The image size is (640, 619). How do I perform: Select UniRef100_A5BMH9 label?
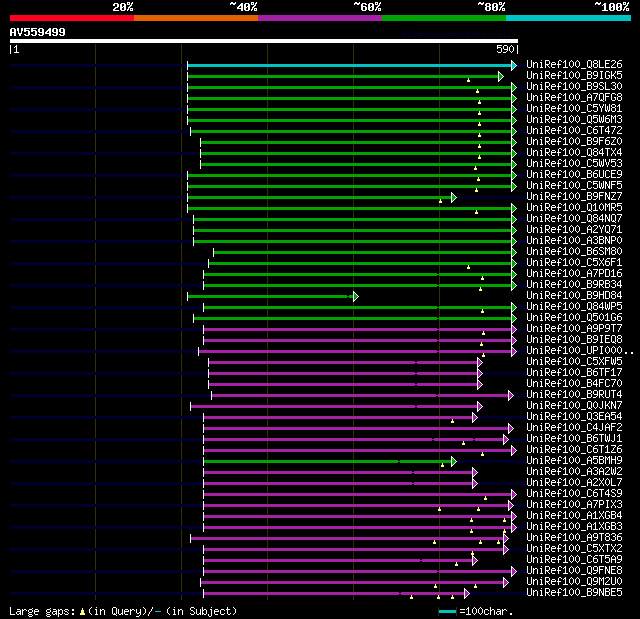pos(574,461)
